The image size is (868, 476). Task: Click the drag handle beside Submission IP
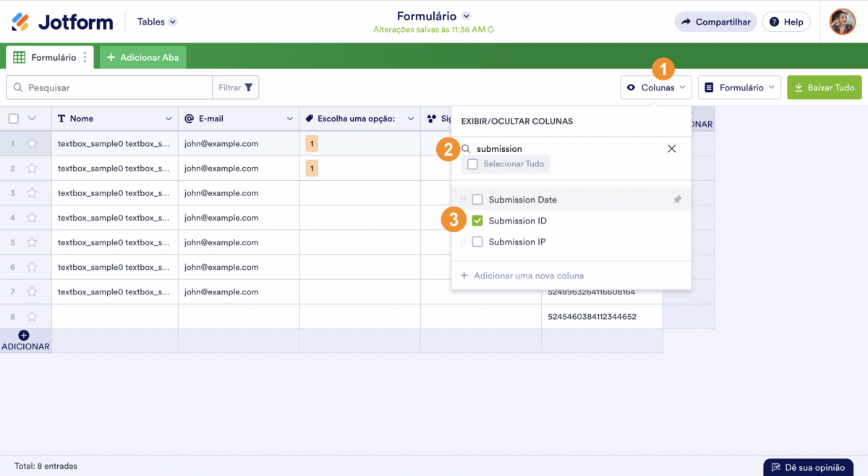pyautogui.click(x=464, y=242)
